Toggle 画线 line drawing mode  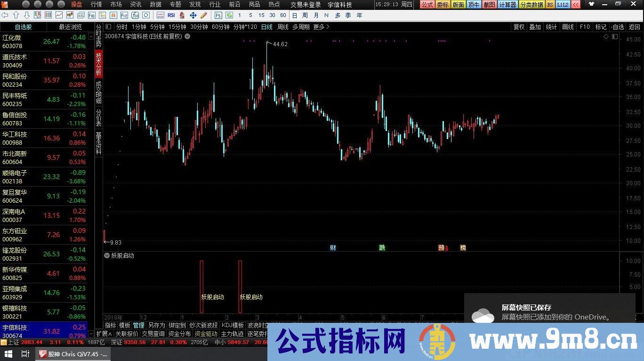(x=568, y=27)
